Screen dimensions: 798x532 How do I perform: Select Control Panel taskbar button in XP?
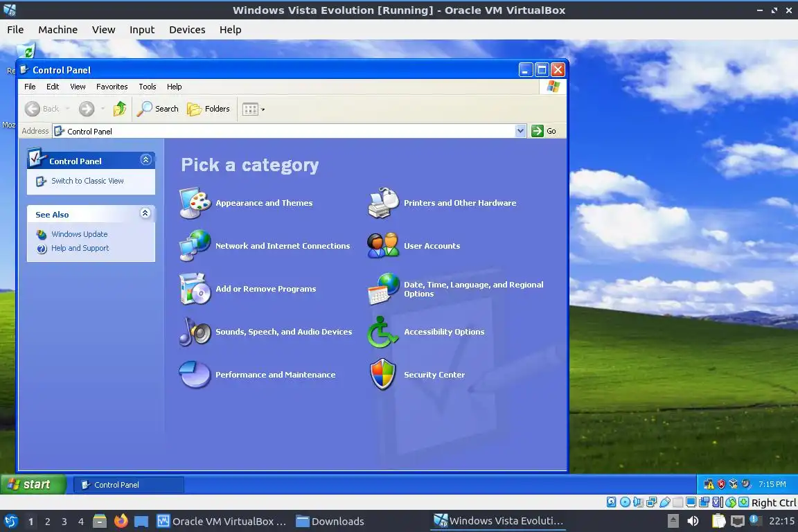pyautogui.click(x=129, y=485)
